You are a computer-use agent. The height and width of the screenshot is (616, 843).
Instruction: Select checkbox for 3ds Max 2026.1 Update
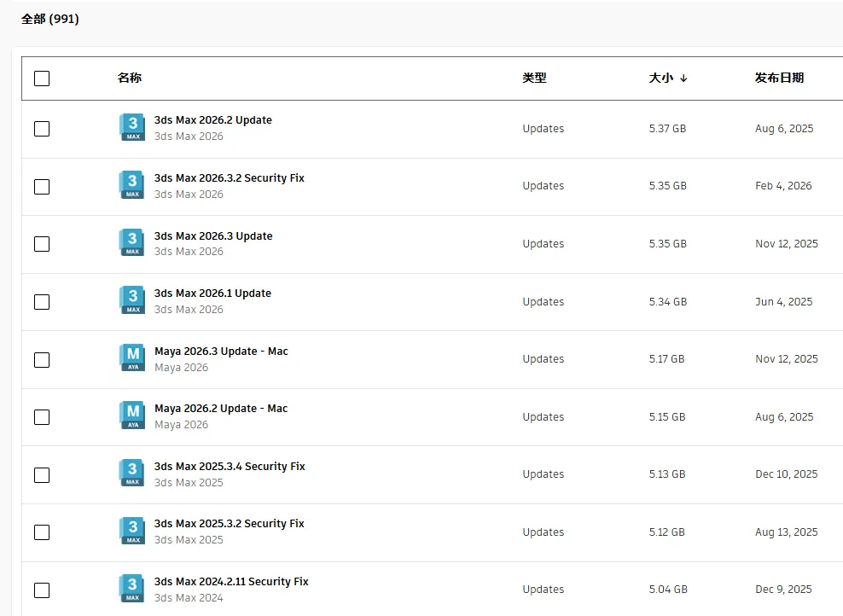(x=42, y=302)
